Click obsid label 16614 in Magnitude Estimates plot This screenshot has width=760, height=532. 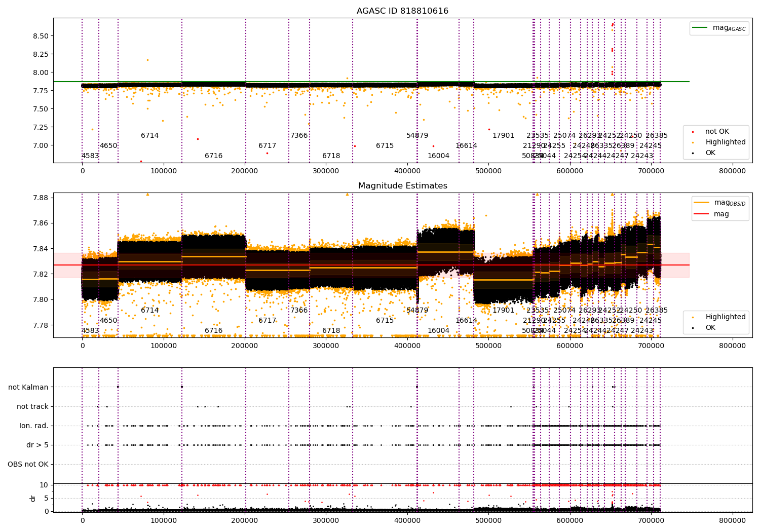[467, 321]
